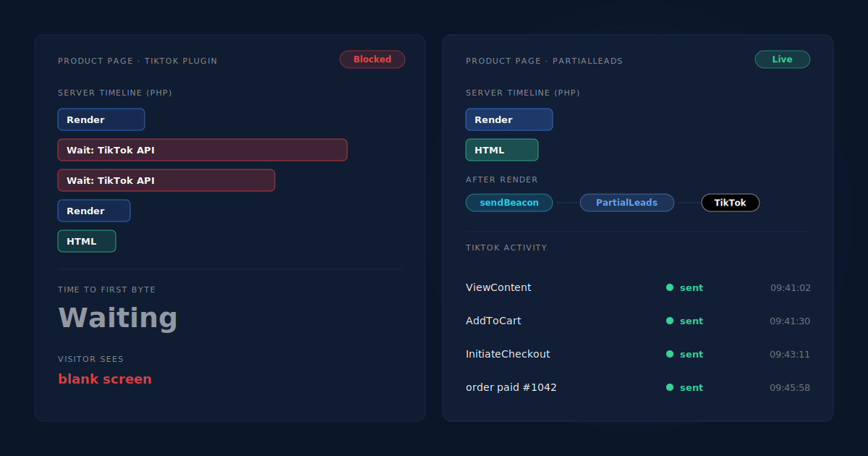The width and height of the screenshot is (868, 456).
Task: Select the first Render bar in TikTok plugin timeline
Action: (101, 119)
